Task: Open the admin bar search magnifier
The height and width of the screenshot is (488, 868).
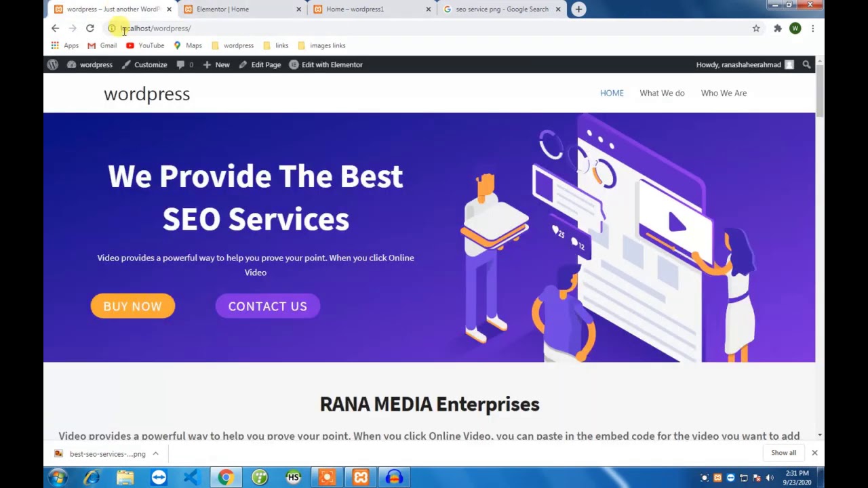Action: pos(806,64)
